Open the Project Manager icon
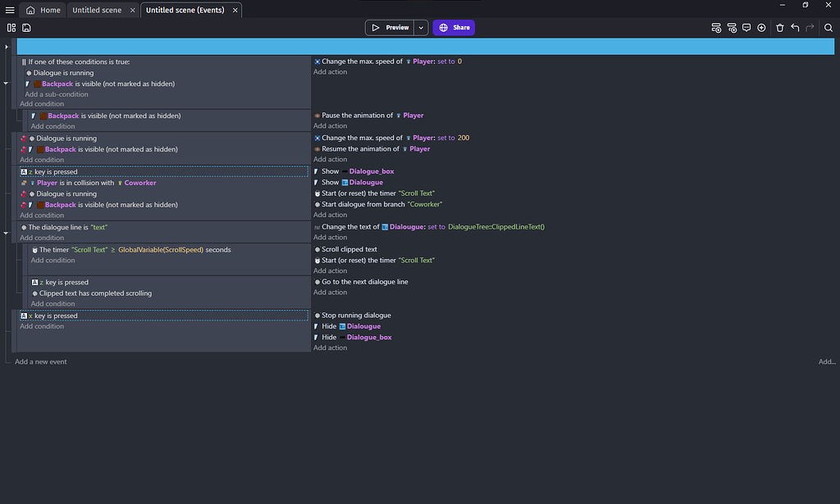The width and height of the screenshot is (840, 504). point(11,27)
